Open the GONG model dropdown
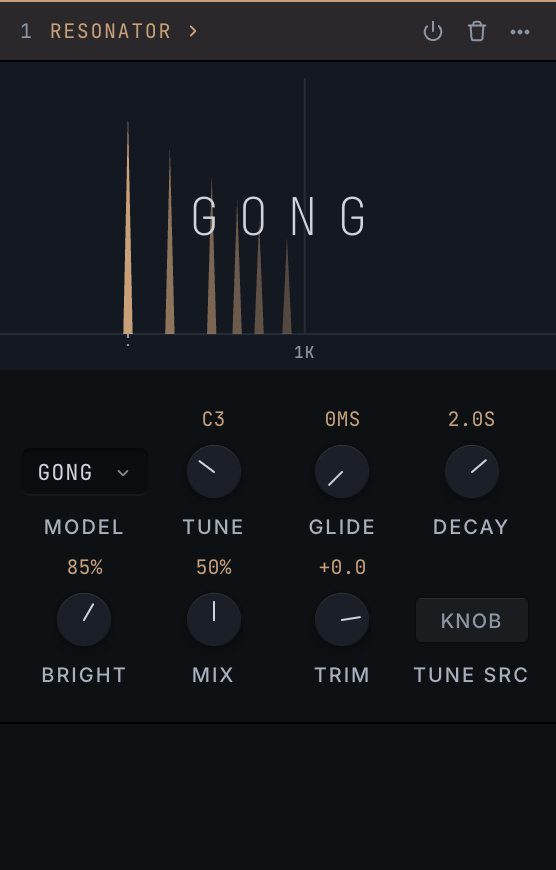This screenshot has height=870, width=556. (84, 472)
